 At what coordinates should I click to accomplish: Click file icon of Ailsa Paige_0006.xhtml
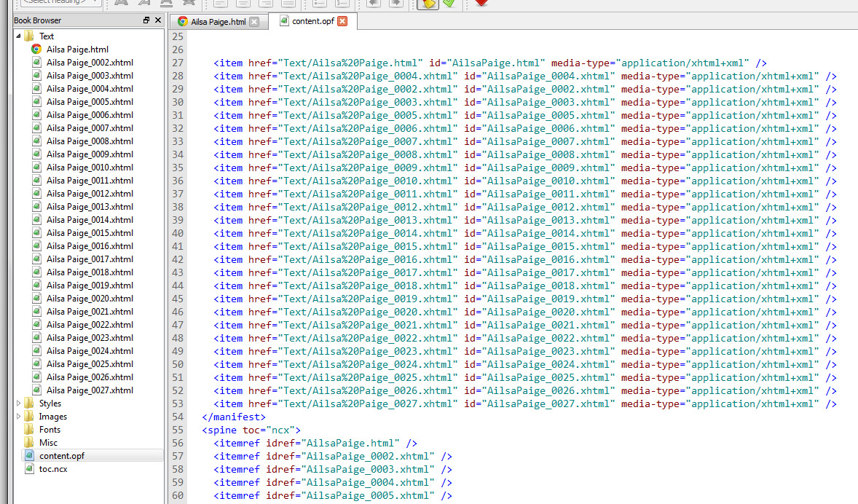click(36, 115)
